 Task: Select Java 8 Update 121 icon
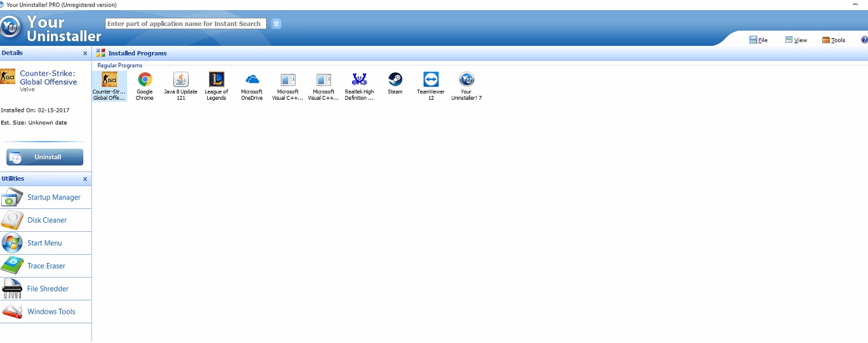[x=180, y=79]
